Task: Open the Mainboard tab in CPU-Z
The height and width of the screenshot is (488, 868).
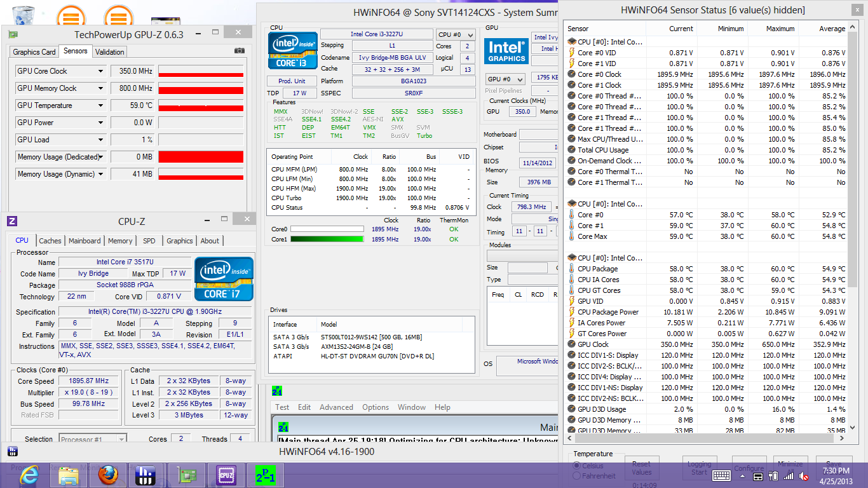Action: coord(85,241)
